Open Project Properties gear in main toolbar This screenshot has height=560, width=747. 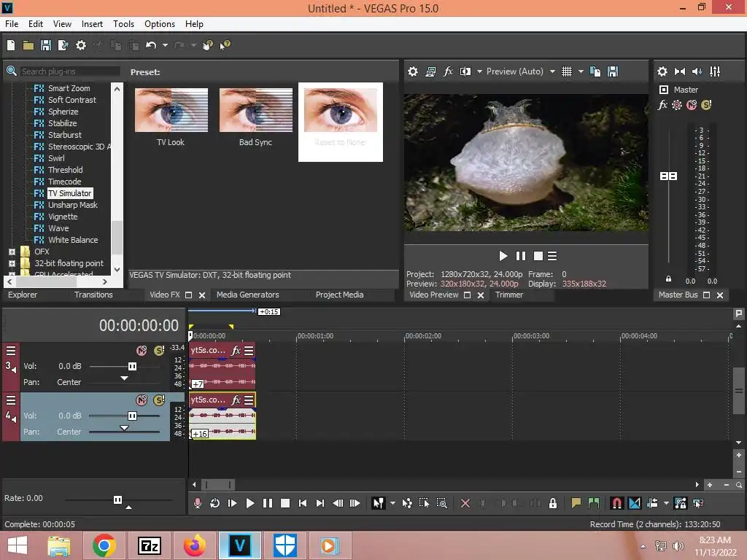click(x=81, y=45)
